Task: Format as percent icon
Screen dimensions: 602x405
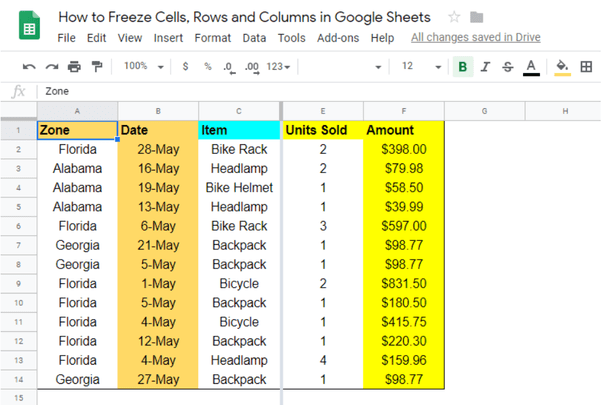Action: pyautogui.click(x=208, y=66)
